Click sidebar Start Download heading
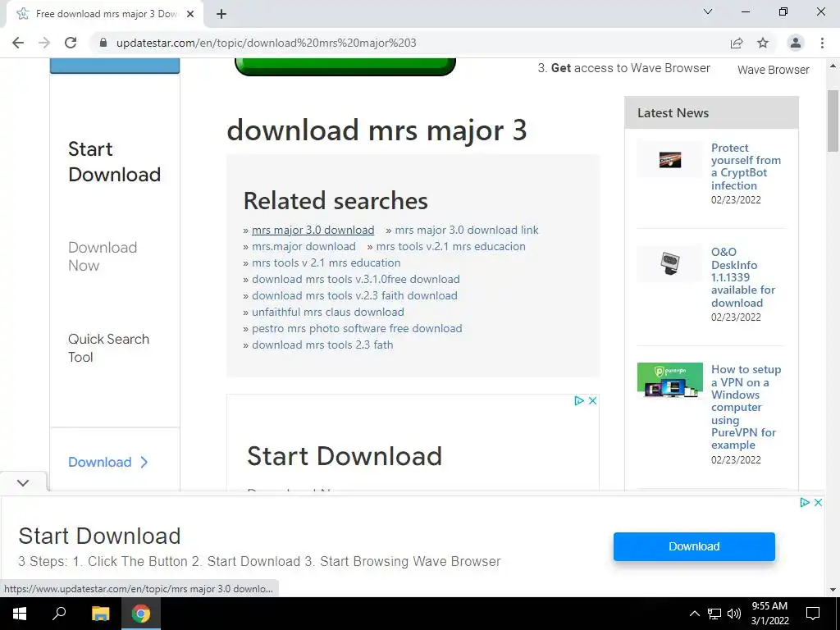Image resolution: width=840 pixels, height=630 pixels. [x=114, y=162]
